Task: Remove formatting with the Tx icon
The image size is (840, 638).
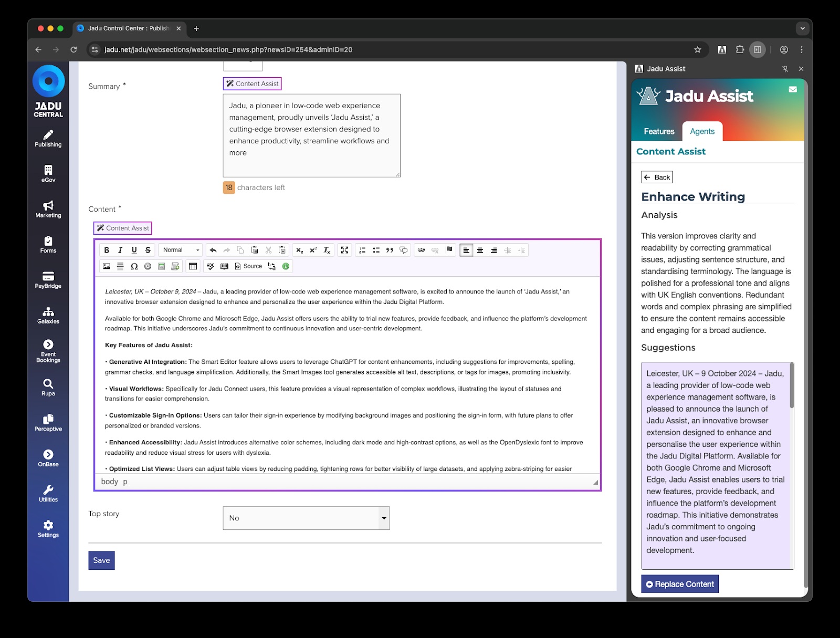Action: [327, 250]
